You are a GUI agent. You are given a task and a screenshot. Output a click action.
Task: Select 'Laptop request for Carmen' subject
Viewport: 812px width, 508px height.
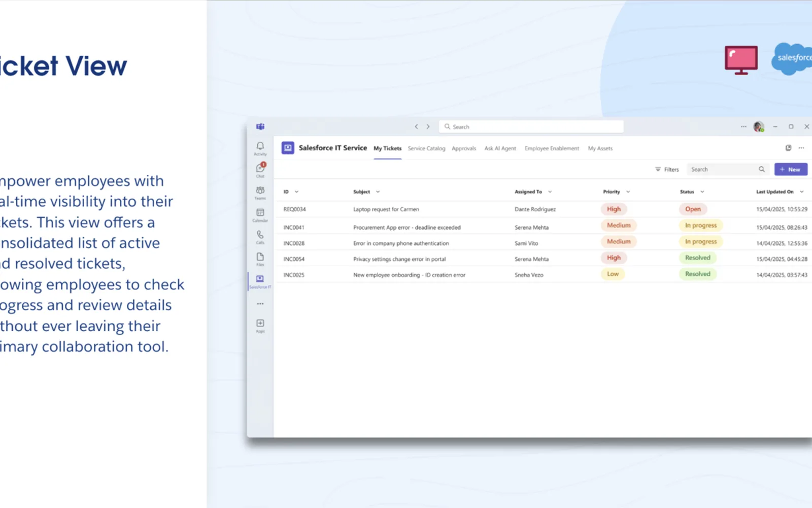click(386, 209)
